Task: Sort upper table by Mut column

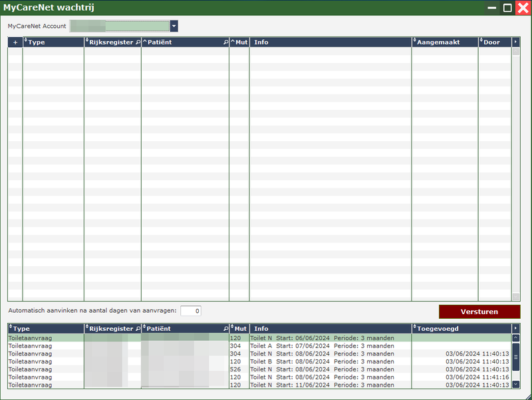Action: click(x=239, y=43)
